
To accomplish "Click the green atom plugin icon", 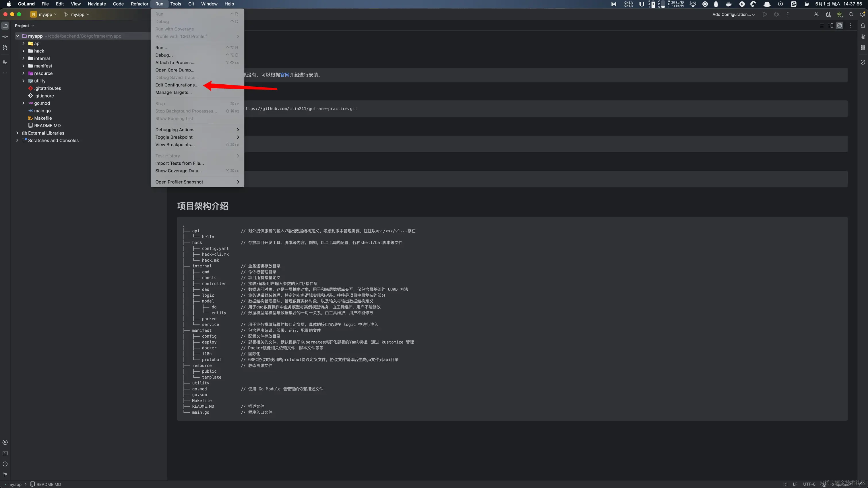I will [840, 14].
